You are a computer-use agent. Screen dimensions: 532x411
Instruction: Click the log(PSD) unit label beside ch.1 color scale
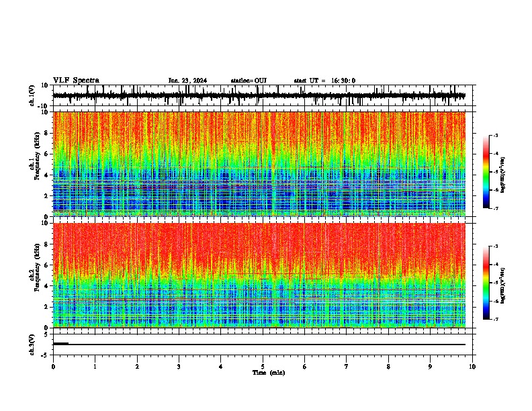[x=502, y=175]
